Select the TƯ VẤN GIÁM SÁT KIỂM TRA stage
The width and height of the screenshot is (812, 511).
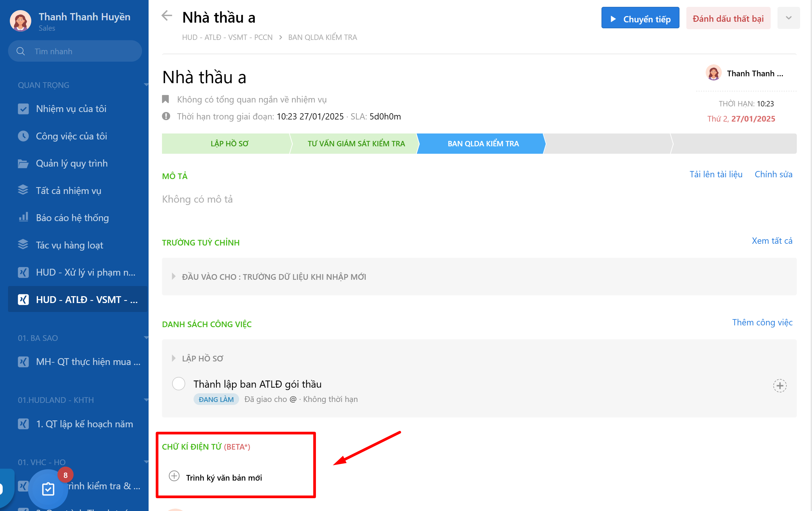(356, 143)
